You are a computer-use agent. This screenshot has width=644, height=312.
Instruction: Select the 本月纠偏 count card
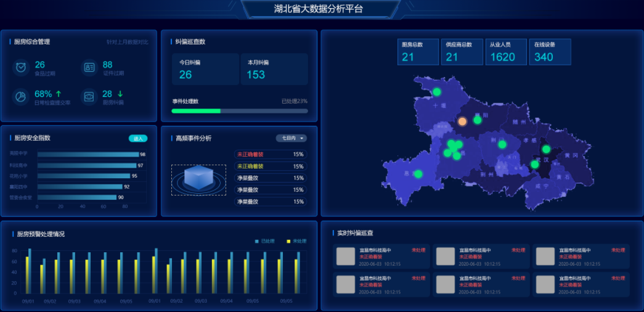[x=274, y=69]
